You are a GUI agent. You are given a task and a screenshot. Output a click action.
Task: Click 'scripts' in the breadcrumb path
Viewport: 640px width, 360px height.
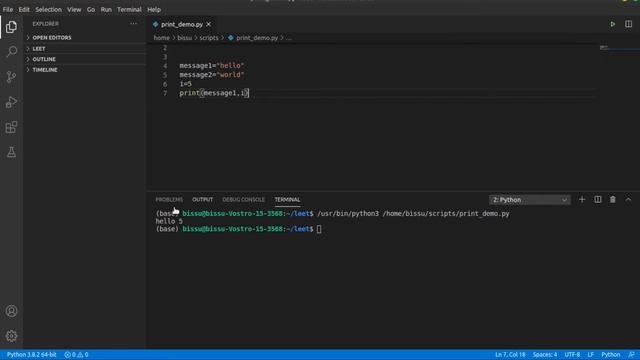pyautogui.click(x=209, y=38)
